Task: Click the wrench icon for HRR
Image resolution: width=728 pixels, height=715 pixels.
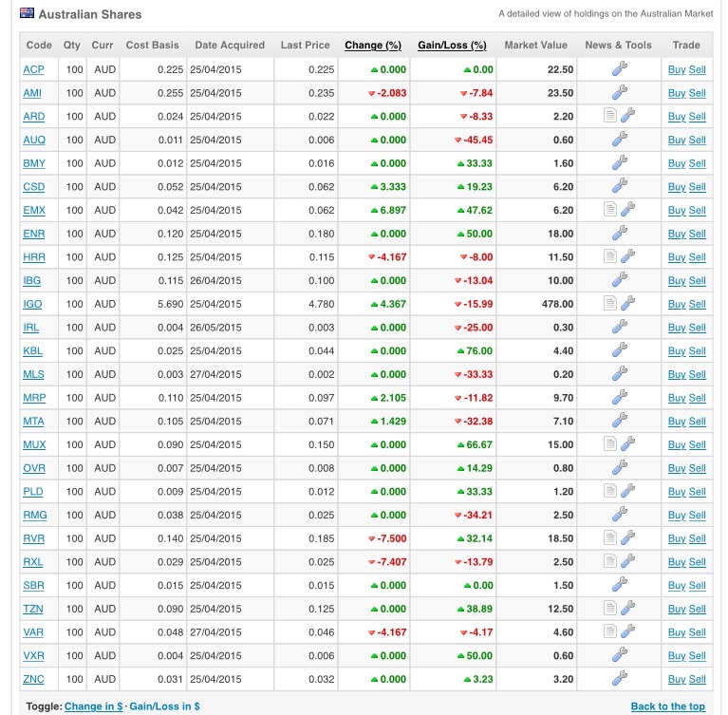Action: coord(627,256)
